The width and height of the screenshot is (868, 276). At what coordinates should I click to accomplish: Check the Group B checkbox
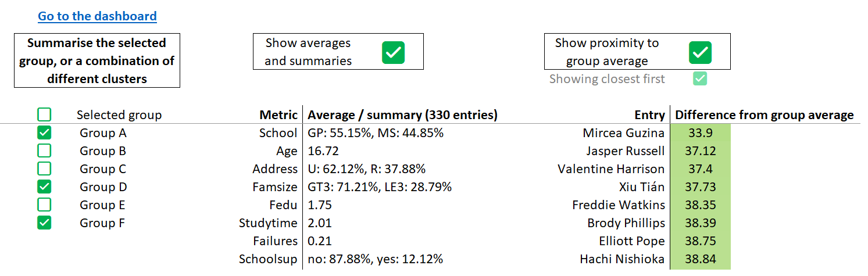44,151
